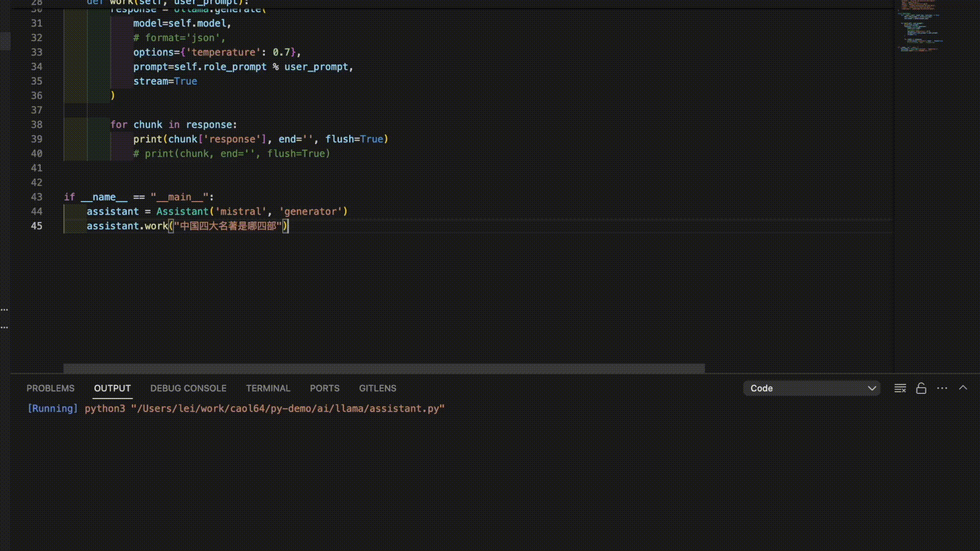Open the PORTS tab
980x551 pixels.
tap(325, 388)
